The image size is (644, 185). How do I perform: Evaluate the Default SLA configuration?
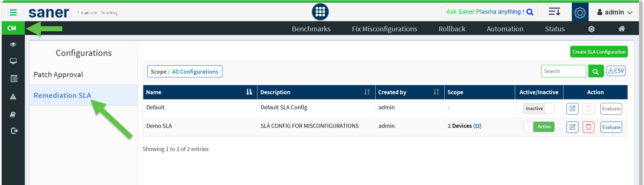click(611, 109)
